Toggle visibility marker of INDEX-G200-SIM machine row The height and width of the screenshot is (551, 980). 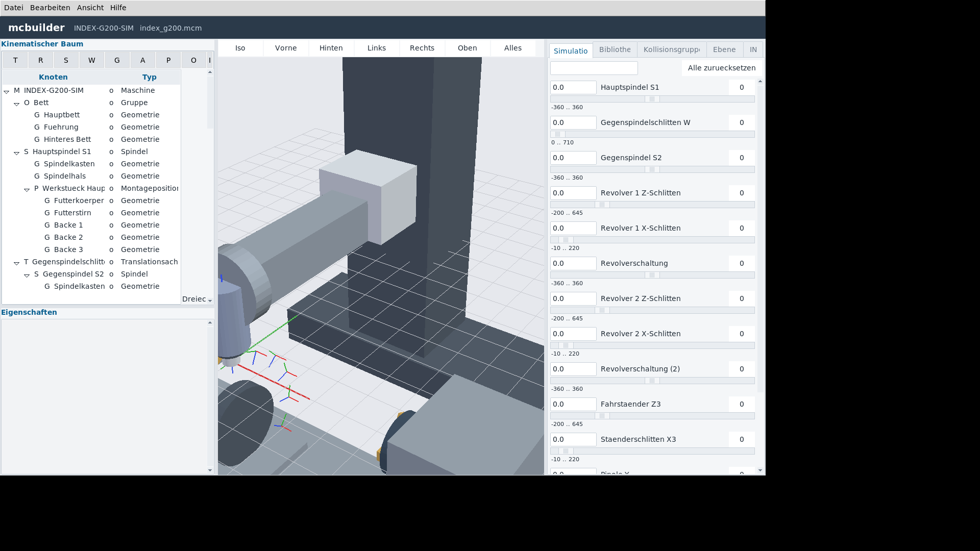coord(111,91)
